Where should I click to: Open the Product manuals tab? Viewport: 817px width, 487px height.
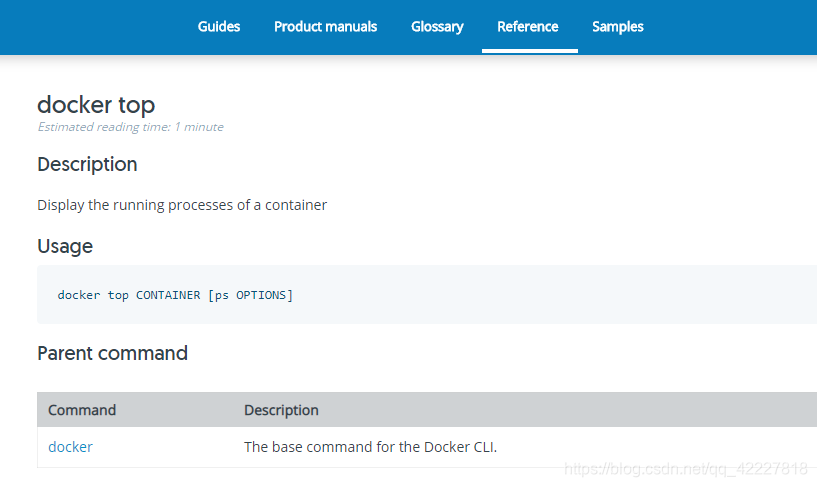(x=326, y=27)
